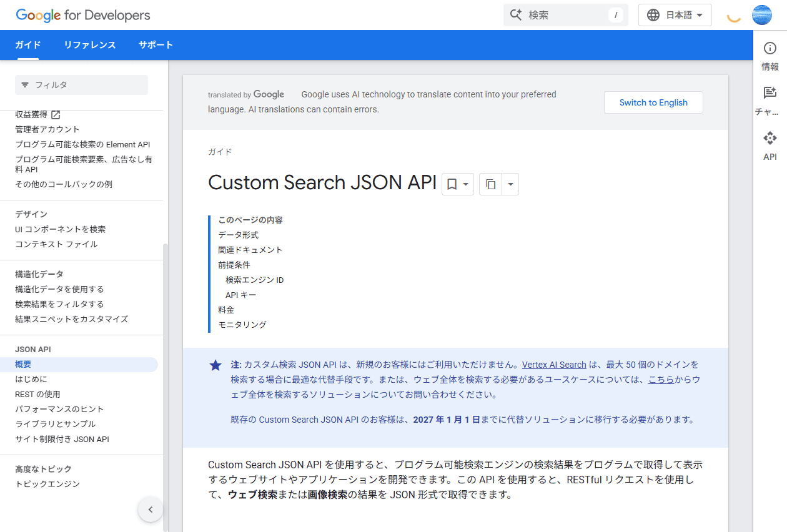Viewport: 787px width, 532px height.
Task: Open UI コンポーネントを検索
Action: [61, 229]
